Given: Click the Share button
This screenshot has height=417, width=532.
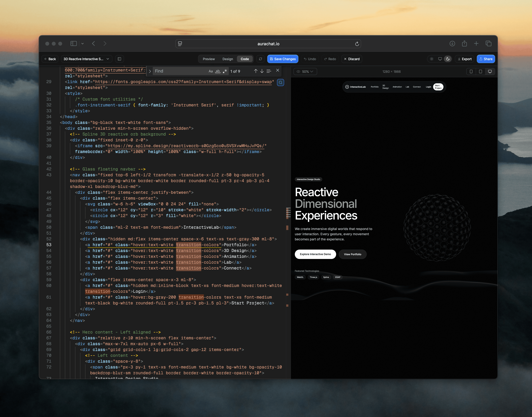Looking at the screenshot, I should 486,59.
